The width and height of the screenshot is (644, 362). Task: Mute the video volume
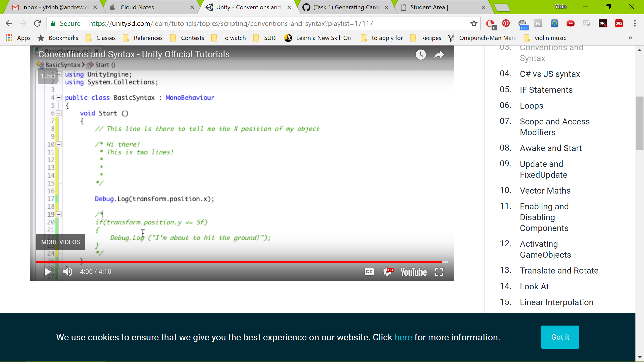pos(68,272)
